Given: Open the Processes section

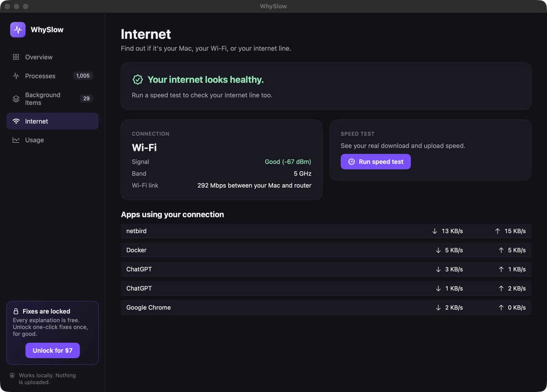Looking at the screenshot, I should (52, 76).
